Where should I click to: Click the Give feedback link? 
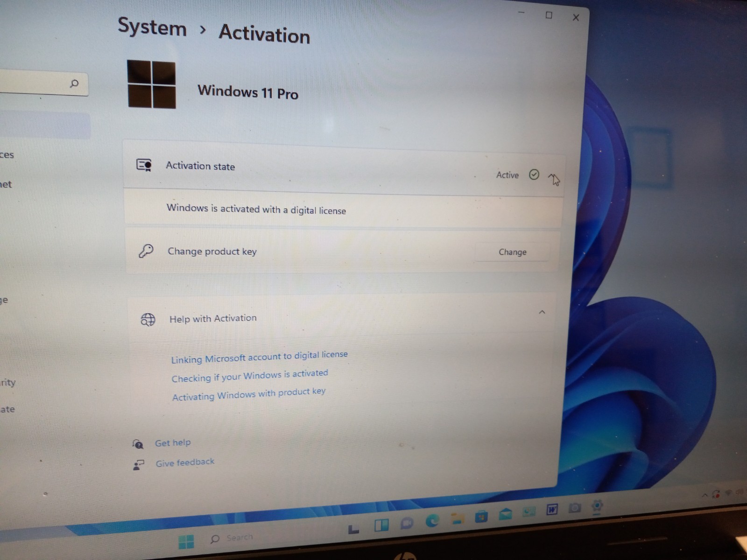(185, 462)
